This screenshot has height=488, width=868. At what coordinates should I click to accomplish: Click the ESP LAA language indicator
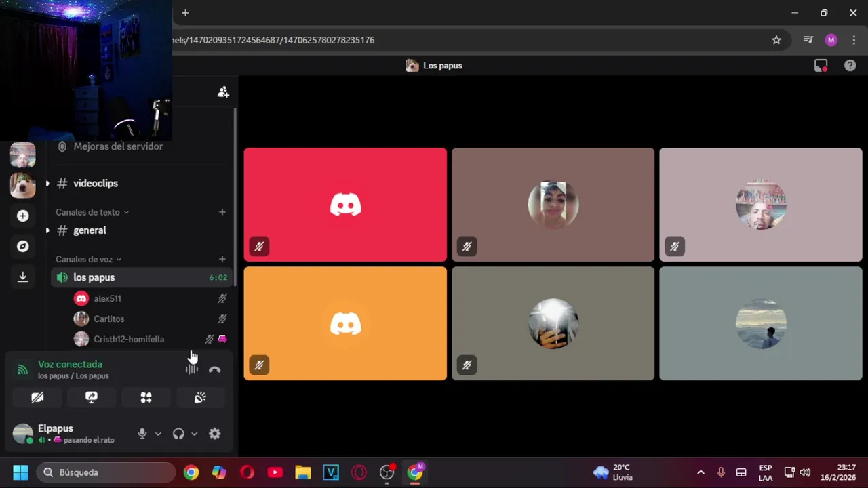point(766,472)
